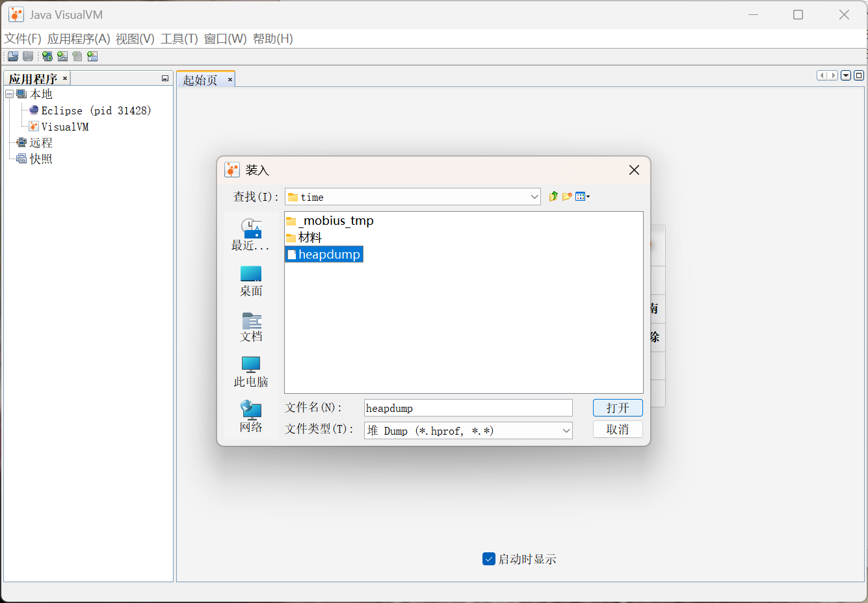Click the 文件名 filename input field
Image resolution: width=868 pixels, height=603 pixels.
click(x=468, y=408)
